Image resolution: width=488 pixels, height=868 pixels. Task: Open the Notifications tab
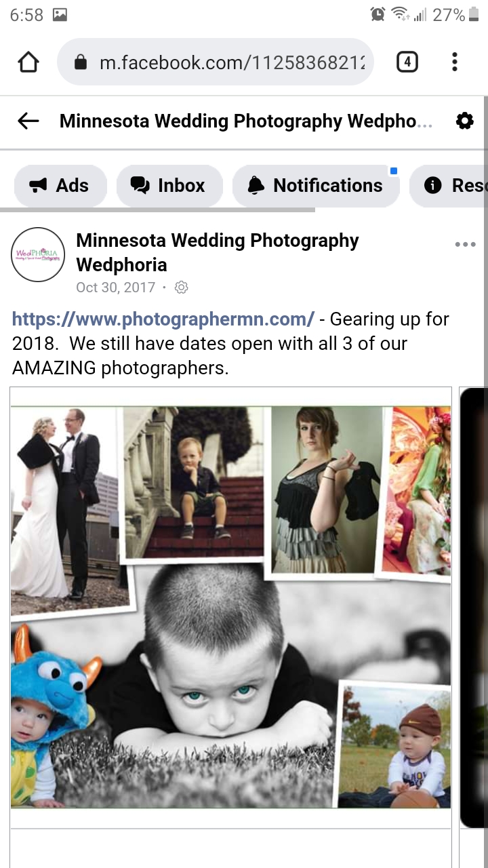316,185
